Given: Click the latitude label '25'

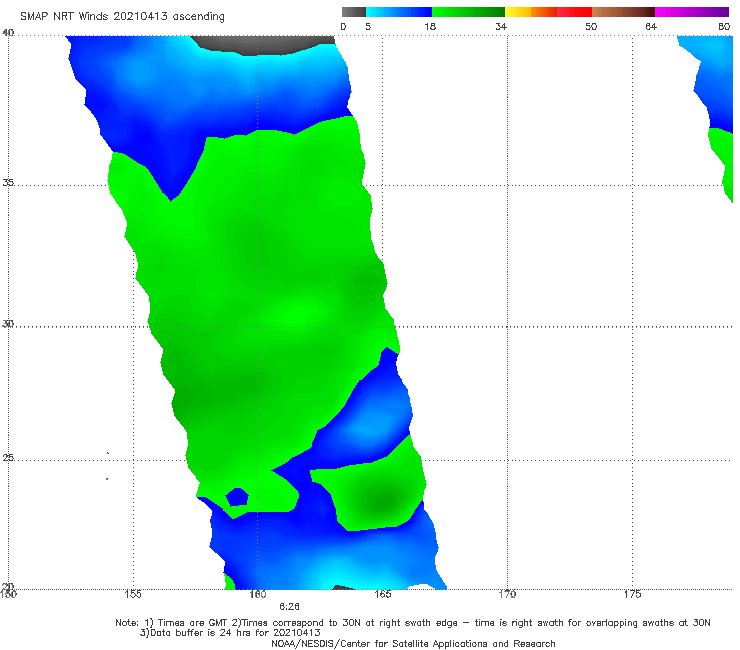Looking at the screenshot, I should click(8, 458).
